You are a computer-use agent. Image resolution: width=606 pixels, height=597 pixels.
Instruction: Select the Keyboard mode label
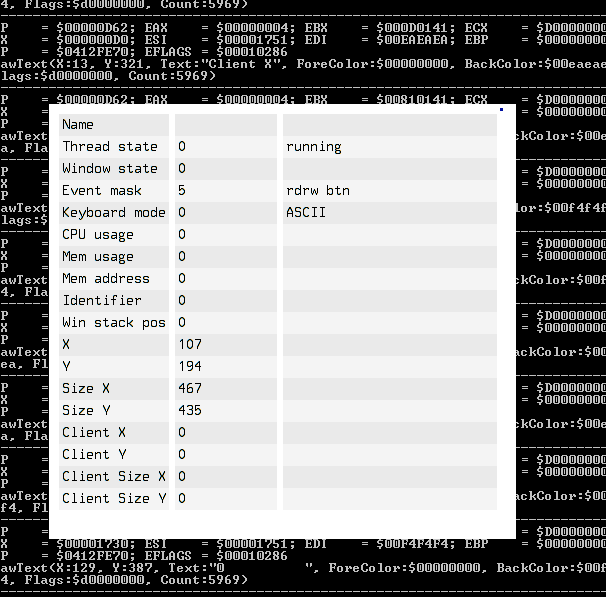click(x=113, y=213)
